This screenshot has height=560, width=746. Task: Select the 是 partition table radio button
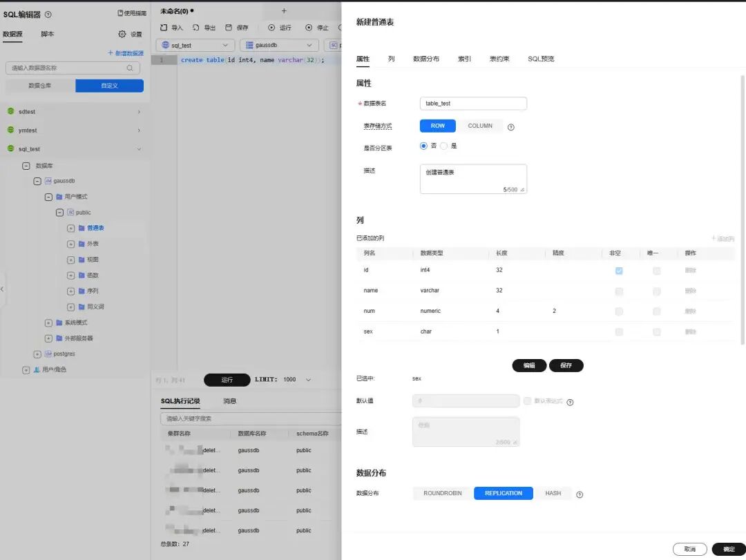click(444, 146)
